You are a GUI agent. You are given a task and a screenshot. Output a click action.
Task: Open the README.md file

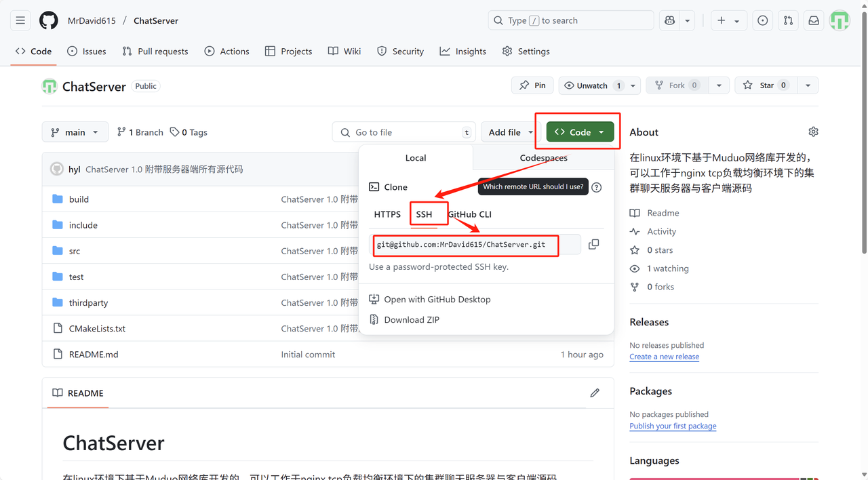(94, 354)
